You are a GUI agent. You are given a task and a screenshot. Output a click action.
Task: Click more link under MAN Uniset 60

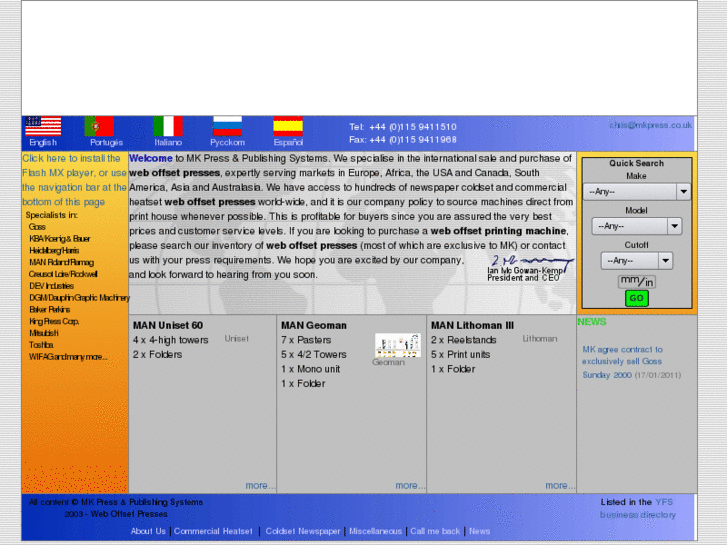tap(260, 486)
